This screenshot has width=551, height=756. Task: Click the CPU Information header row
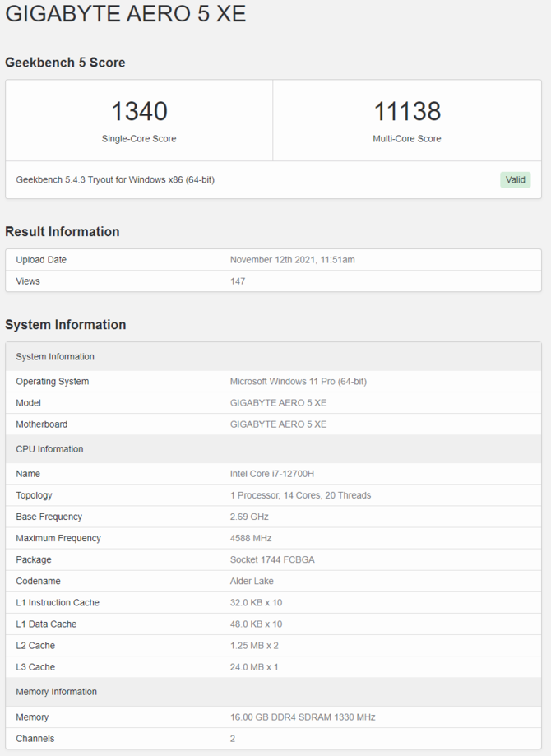[273, 449]
